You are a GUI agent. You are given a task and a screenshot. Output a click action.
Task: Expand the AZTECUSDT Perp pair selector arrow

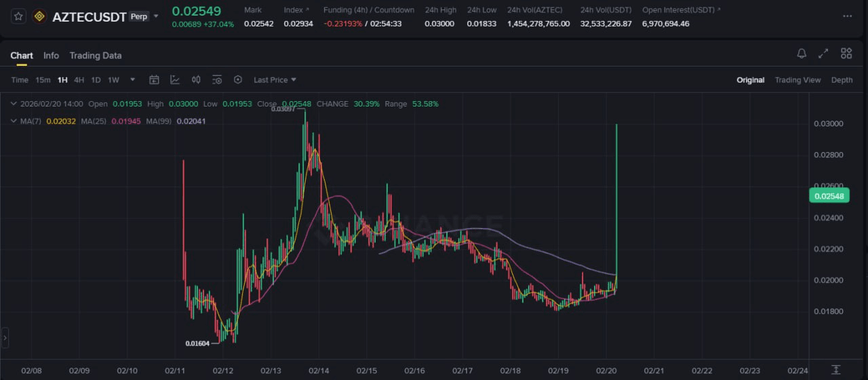(x=157, y=16)
